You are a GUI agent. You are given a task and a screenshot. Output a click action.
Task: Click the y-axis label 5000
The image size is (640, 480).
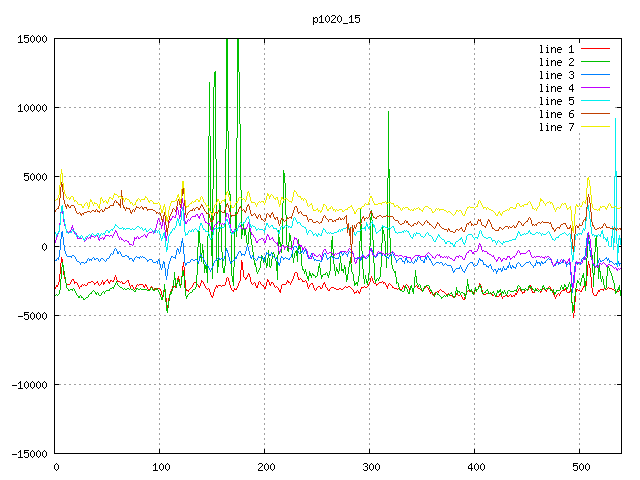[36, 178]
